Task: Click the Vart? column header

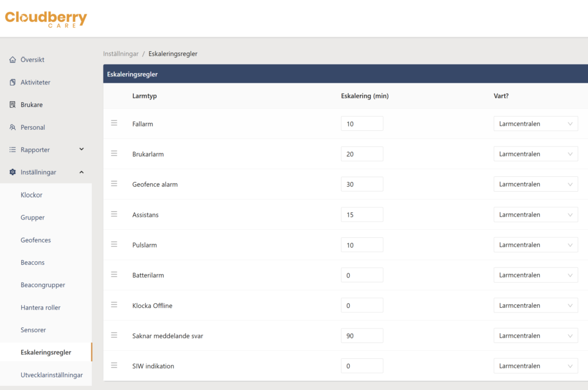Action: click(501, 96)
